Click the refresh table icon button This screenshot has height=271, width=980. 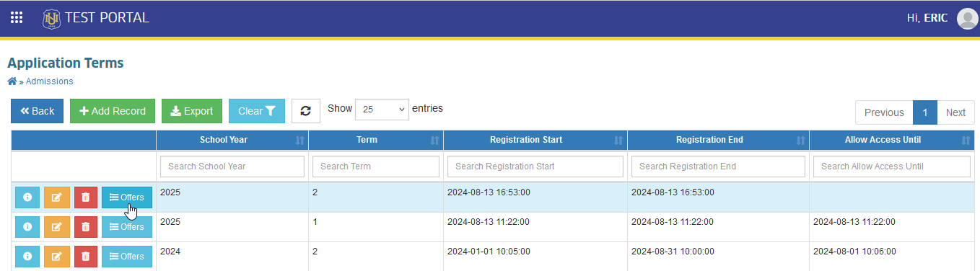(x=305, y=111)
